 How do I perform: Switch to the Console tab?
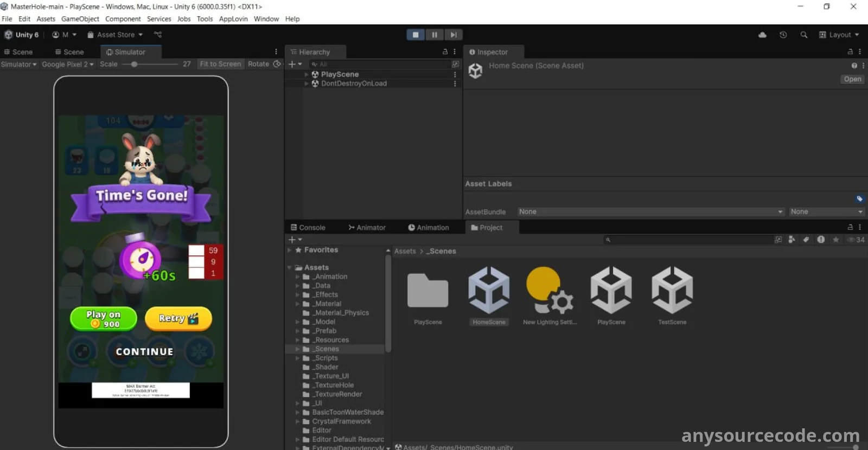tap(308, 228)
